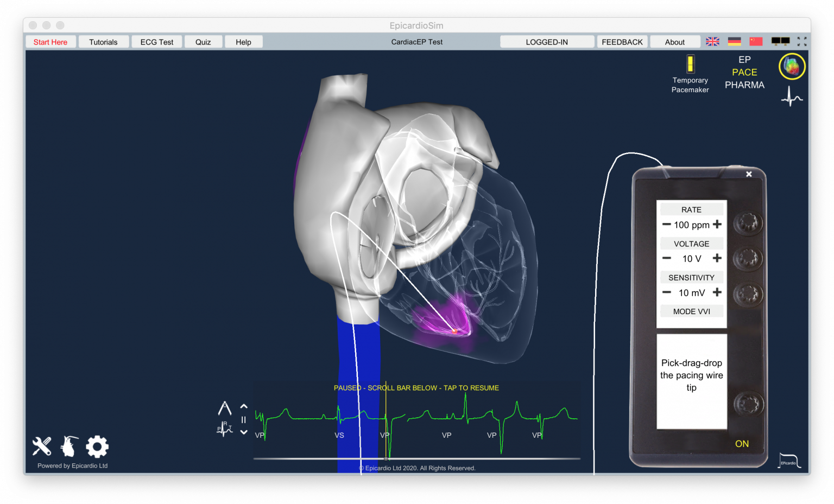Click the Temporary Pacemaker battery icon
Viewport: 834px width, 504px height.
(x=690, y=63)
